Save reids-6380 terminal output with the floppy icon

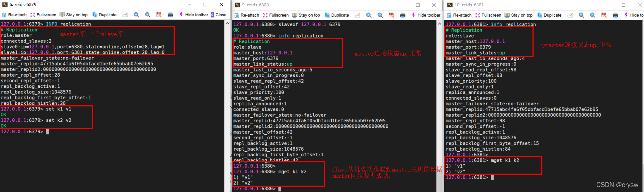point(391,15)
